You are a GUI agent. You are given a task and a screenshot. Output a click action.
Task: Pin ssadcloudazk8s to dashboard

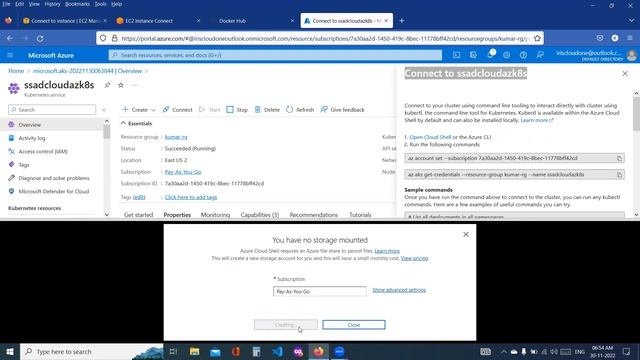(x=107, y=85)
